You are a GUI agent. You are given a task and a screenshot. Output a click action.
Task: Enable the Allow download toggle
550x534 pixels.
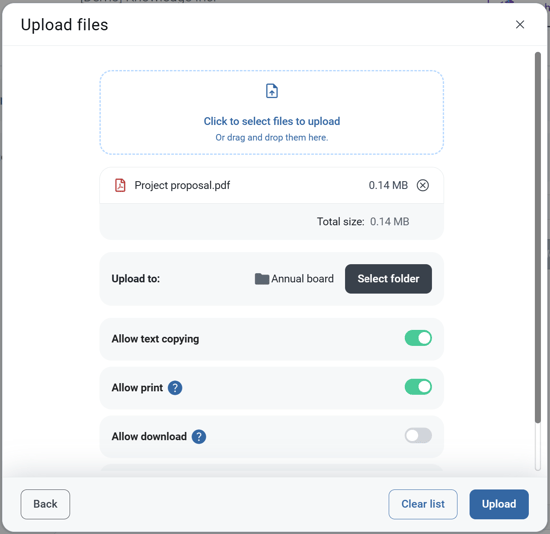tap(418, 436)
